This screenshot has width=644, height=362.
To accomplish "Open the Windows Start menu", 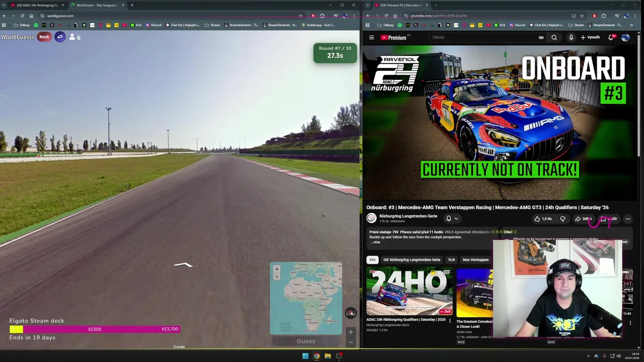I will pos(305,356).
